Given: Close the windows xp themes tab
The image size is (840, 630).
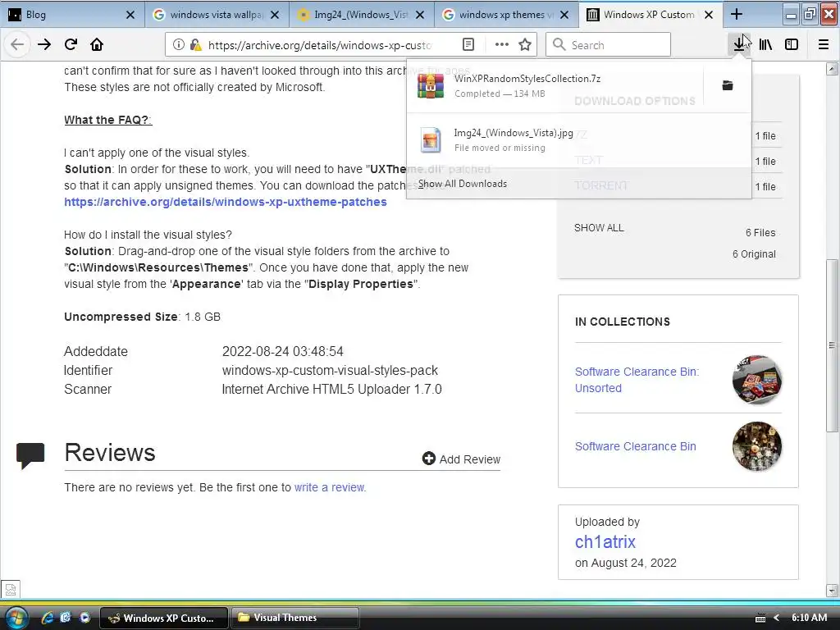Looking at the screenshot, I should [564, 15].
